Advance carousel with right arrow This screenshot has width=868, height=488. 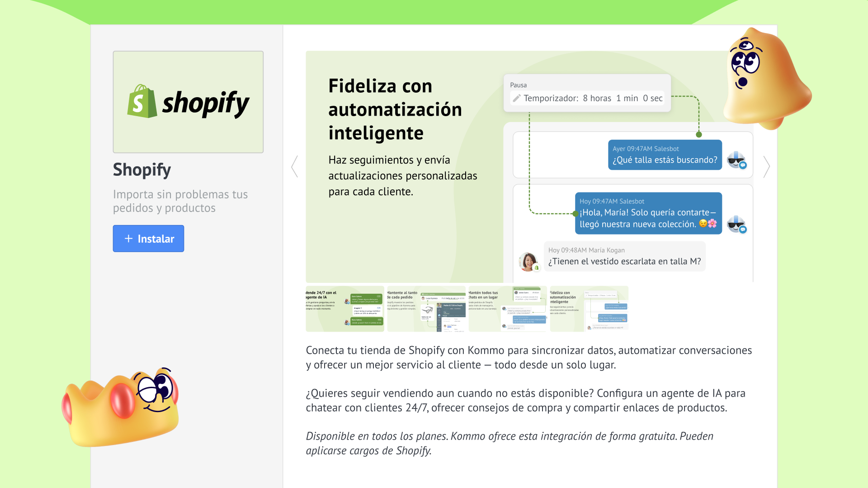click(766, 167)
